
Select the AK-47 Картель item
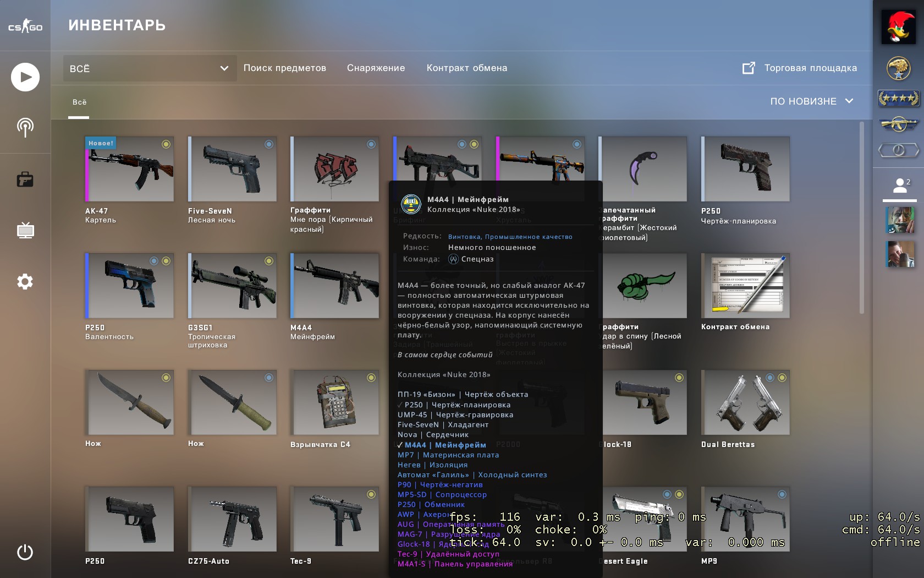(130, 169)
